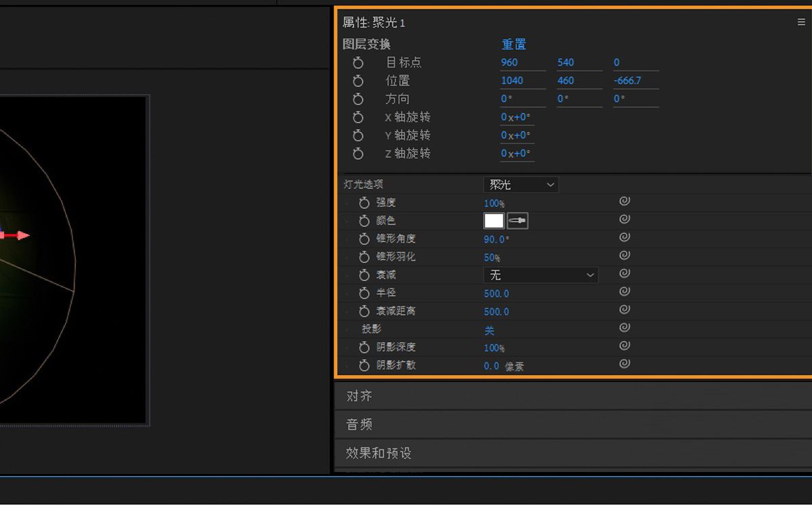Turn on 投影 by clicking 关
This screenshot has width=812, height=524.
click(489, 330)
